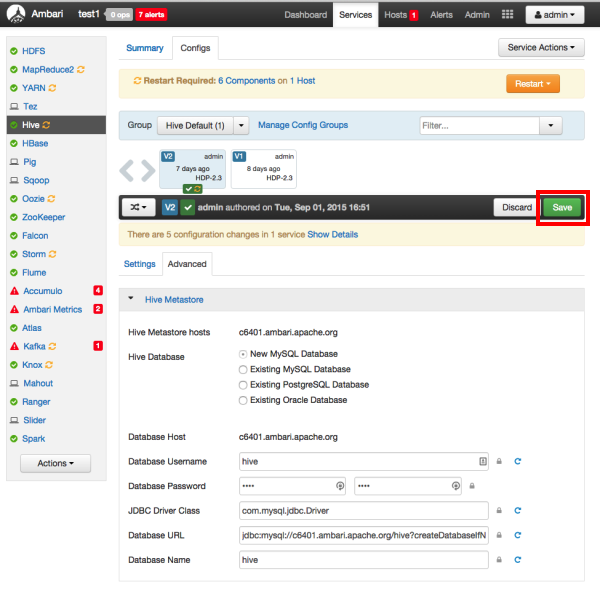Click the Database URL input field

364,535
